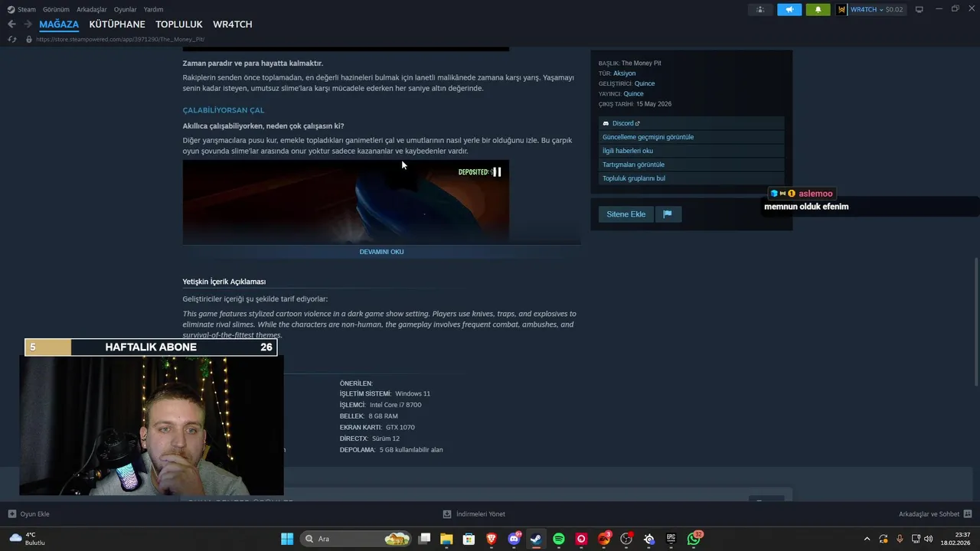The image size is (980, 551).
Task: Open the WR4TCH account dropdown
Action: click(871, 9)
